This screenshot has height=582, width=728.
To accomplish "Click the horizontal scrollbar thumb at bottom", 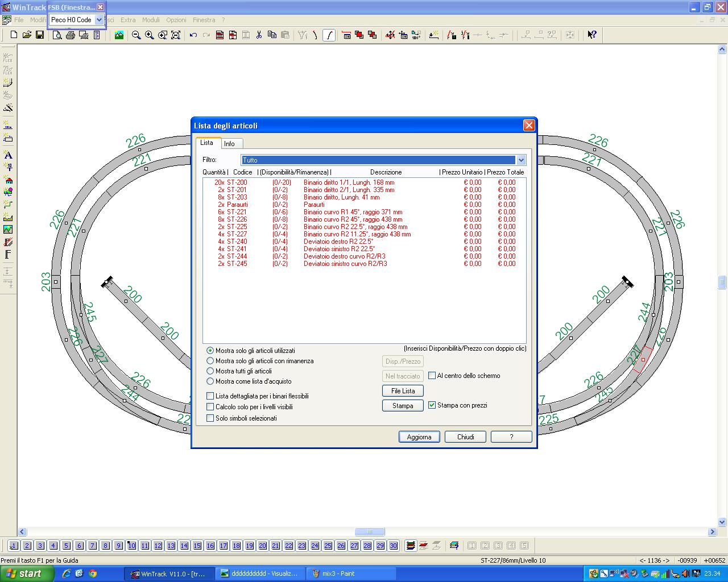I will pos(370,532).
